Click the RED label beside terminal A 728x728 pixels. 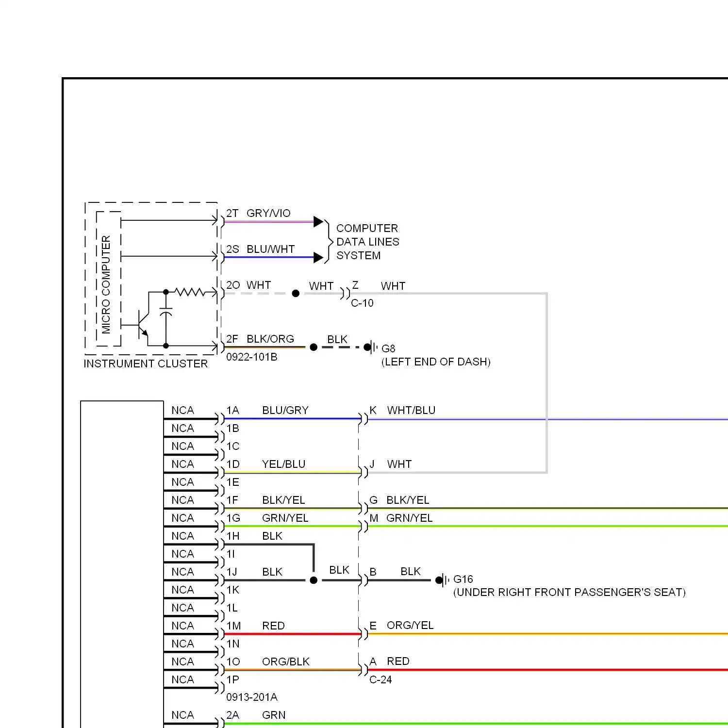coord(398,661)
